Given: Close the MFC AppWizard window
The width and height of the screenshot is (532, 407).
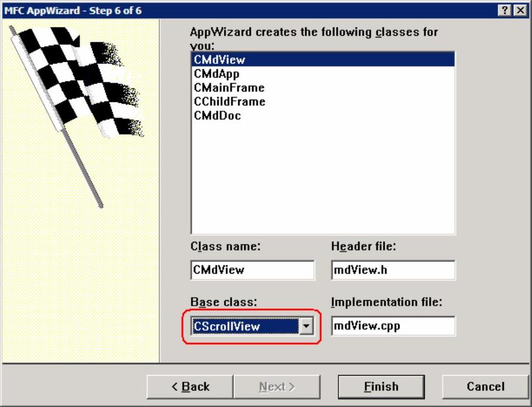Looking at the screenshot, I should tap(520, 10).
